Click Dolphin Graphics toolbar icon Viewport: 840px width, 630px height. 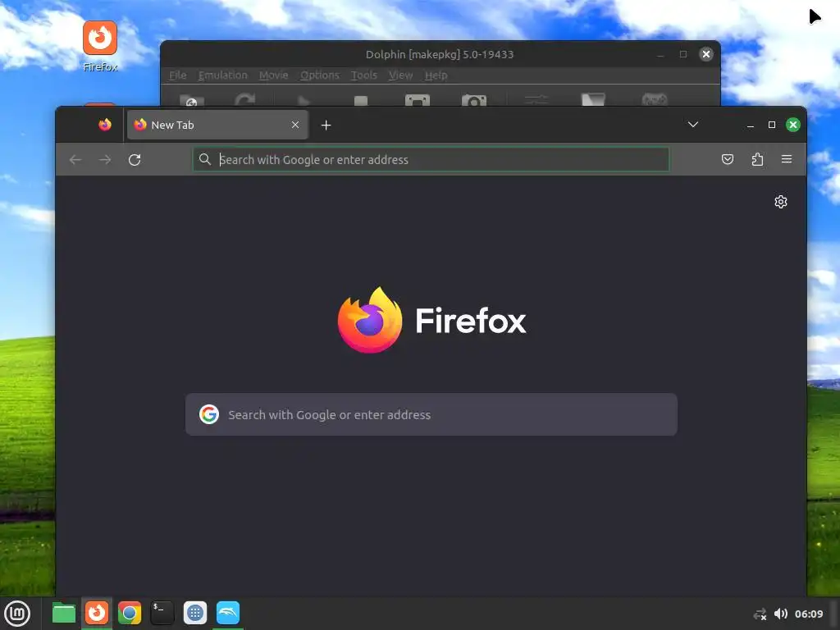593,99
